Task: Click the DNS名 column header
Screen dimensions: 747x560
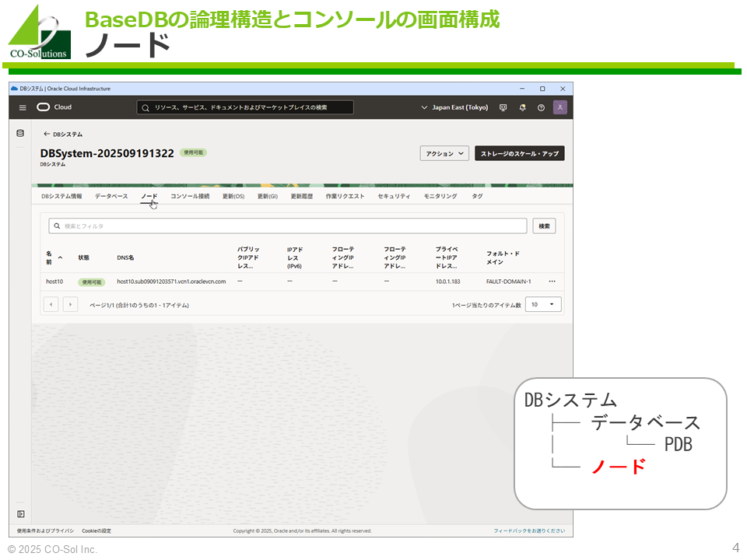Action: coord(125,257)
